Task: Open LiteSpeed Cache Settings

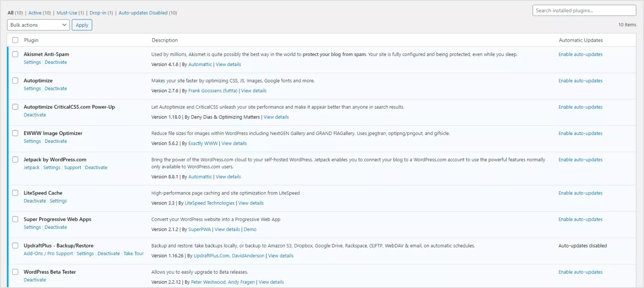Action: [x=58, y=201]
